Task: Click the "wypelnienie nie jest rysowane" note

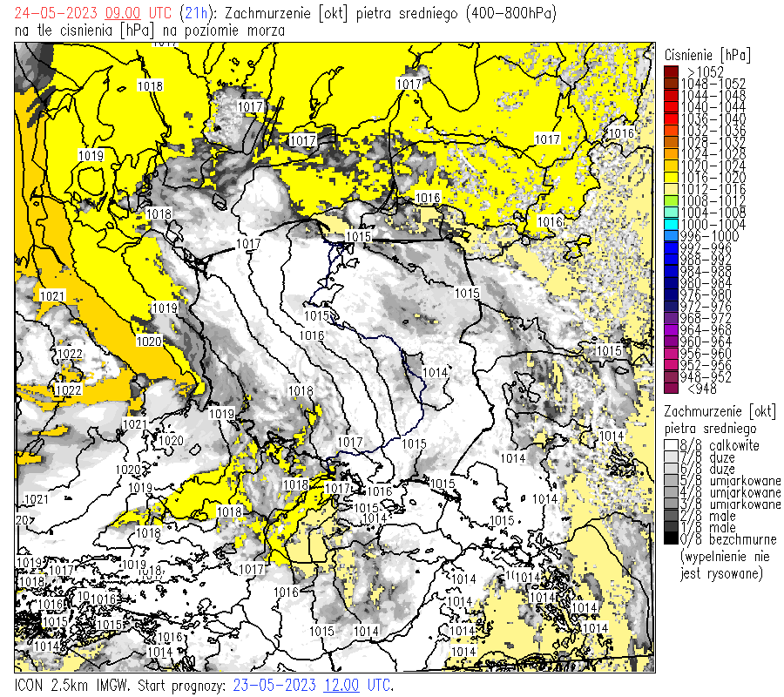Action: coord(721,565)
